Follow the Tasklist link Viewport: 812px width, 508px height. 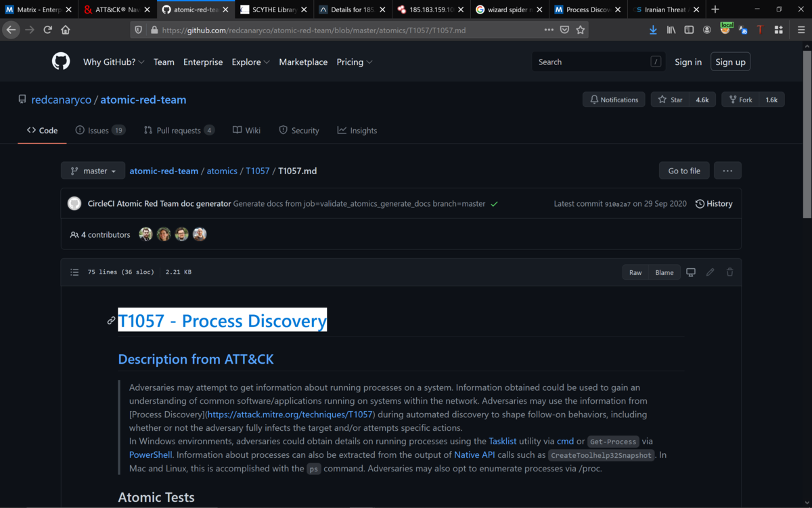pos(503,441)
